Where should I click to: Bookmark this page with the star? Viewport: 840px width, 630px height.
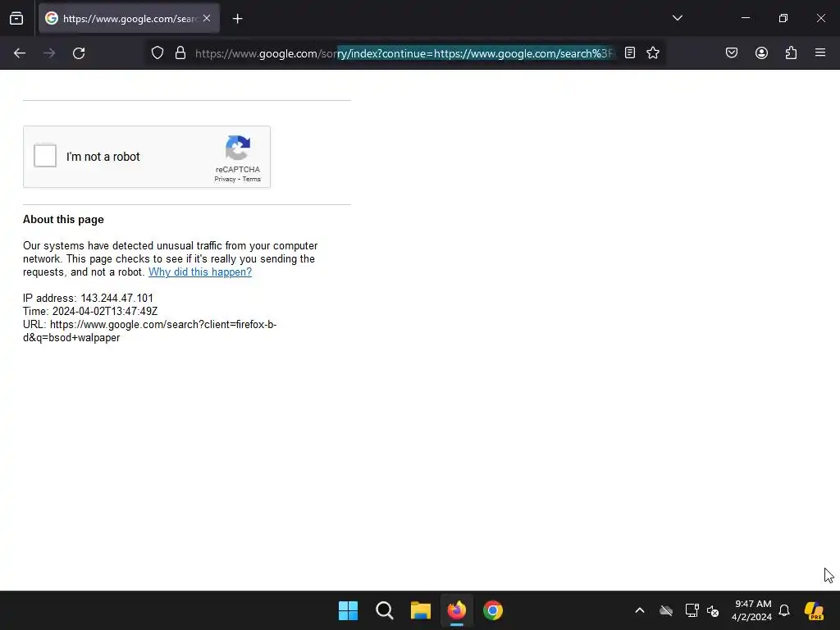click(652, 53)
